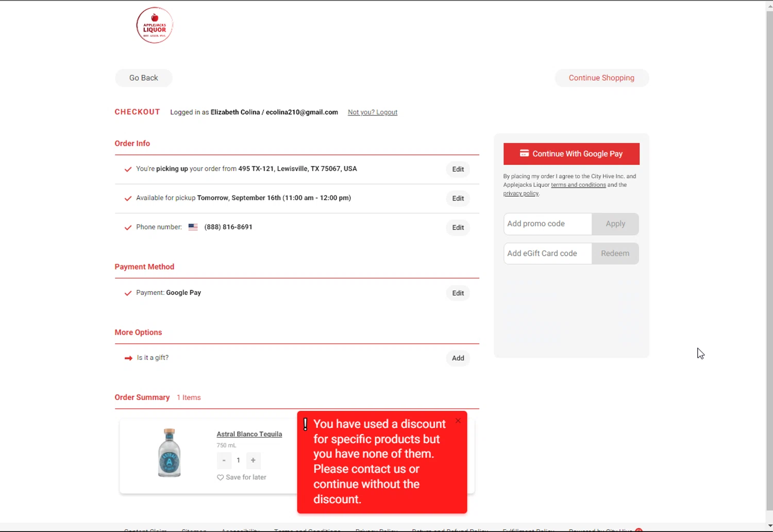Click phone number (888) 816-8691
Image resolution: width=773 pixels, height=532 pixels.
pos(228,227)
